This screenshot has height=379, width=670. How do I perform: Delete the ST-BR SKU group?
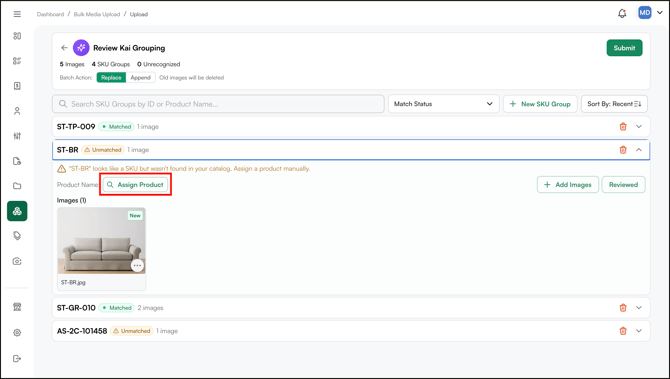click(623, 150)
